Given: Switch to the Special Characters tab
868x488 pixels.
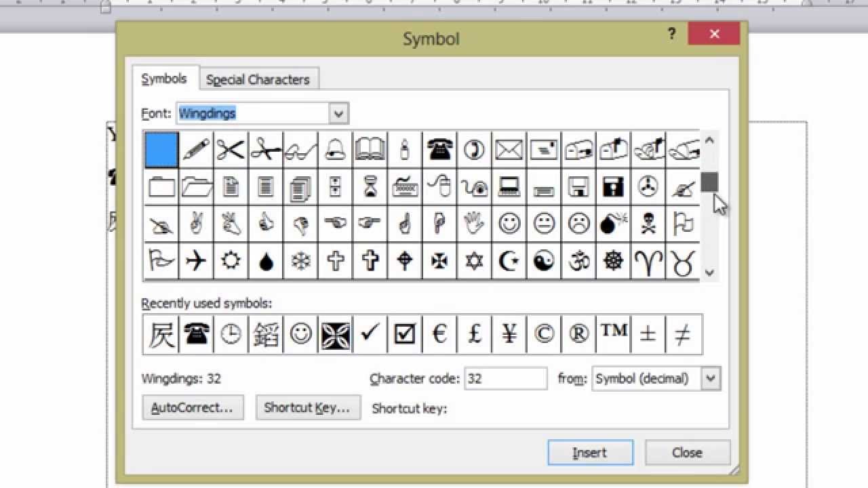Looking at the screenshot, I should pos(258,79).
